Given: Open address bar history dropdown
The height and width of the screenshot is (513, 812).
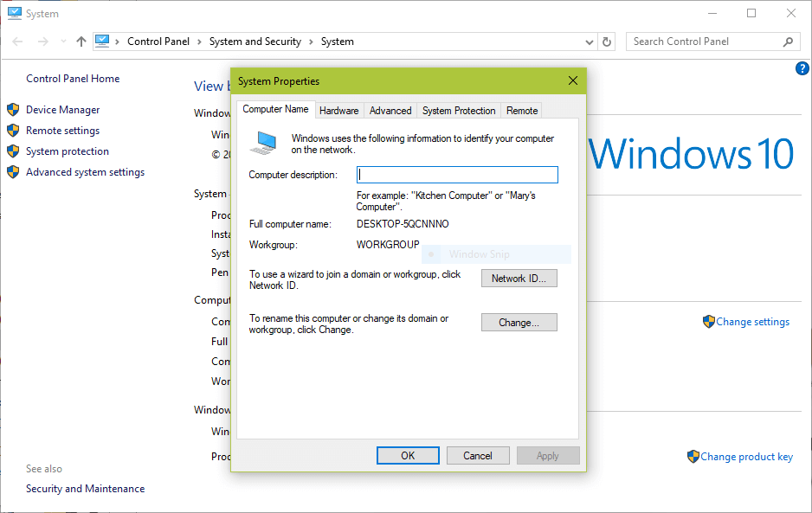Looking at the screenshot, I should [589, 42].
